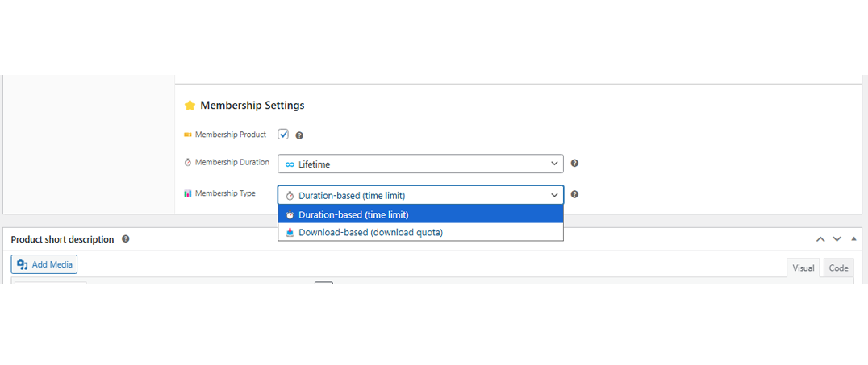The image size is (868, 365).
Task: Collapse the Membership Type dropdown
Action: click(420, 195)
